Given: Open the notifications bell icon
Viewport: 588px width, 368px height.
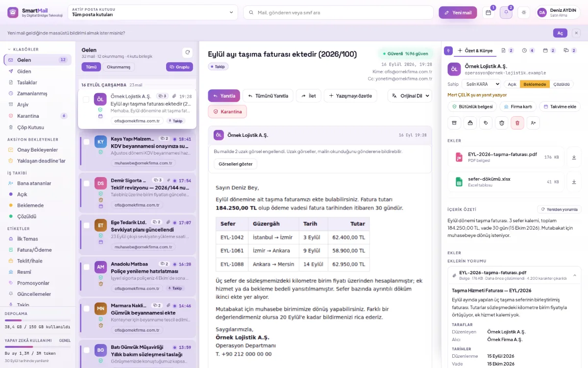Looking at the screenshot, I should [x=506, y=13].
